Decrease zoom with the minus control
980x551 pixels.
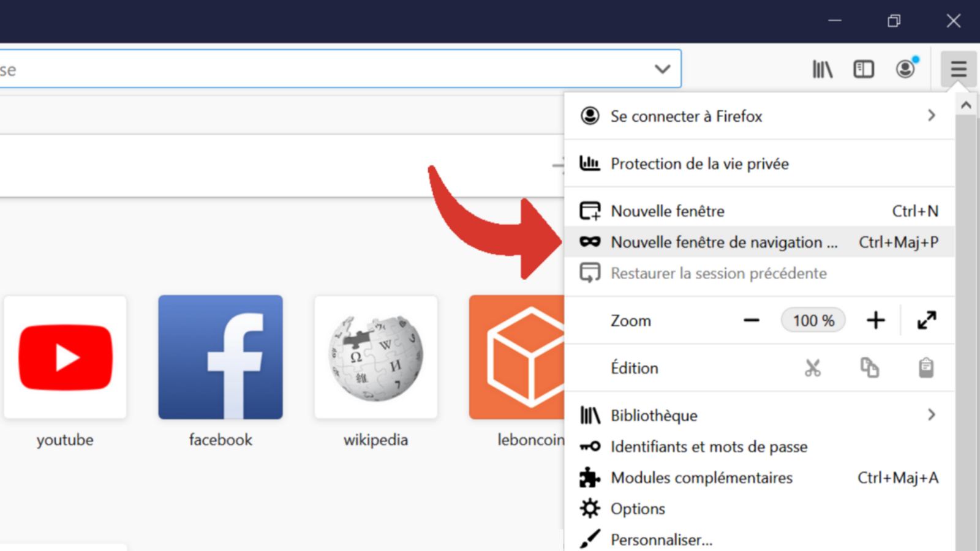click(x=751, y=320)
